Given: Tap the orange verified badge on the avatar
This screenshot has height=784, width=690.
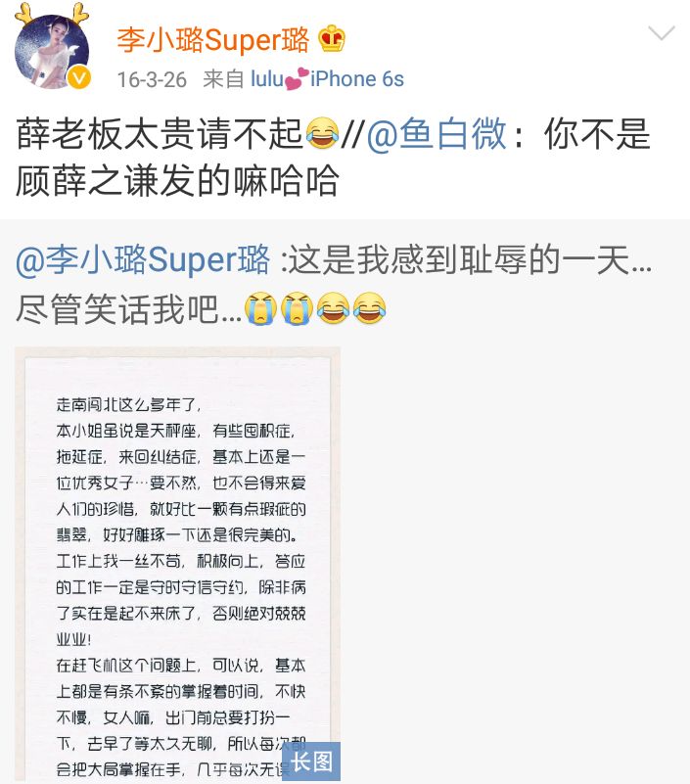Looking at the screenshot, I should 79,77.
